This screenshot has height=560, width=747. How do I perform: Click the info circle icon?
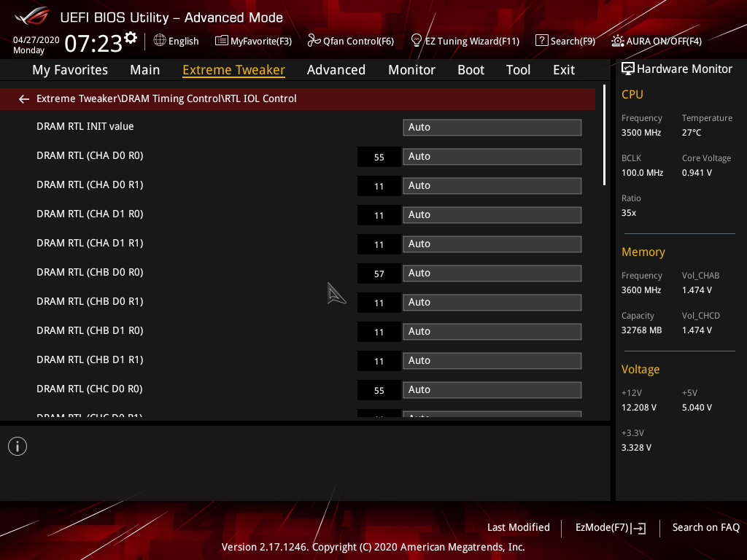click(x=18, y=446)
